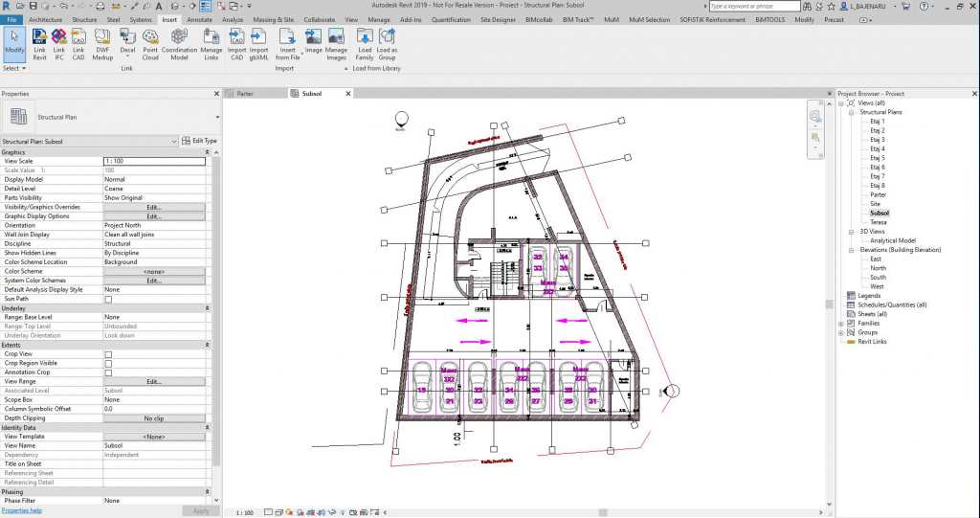Click the Help question mark icon
This screenshot has width=980, height=518.
(924, 6)
